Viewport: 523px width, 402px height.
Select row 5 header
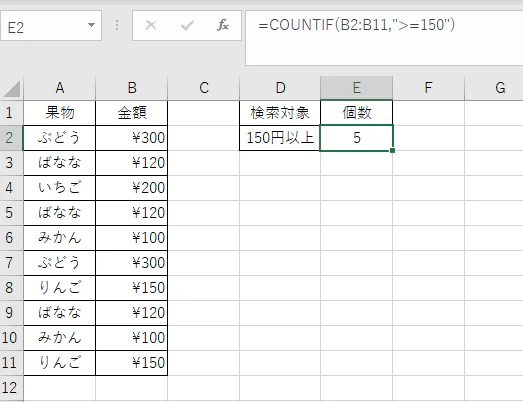(x=12, y=213)
